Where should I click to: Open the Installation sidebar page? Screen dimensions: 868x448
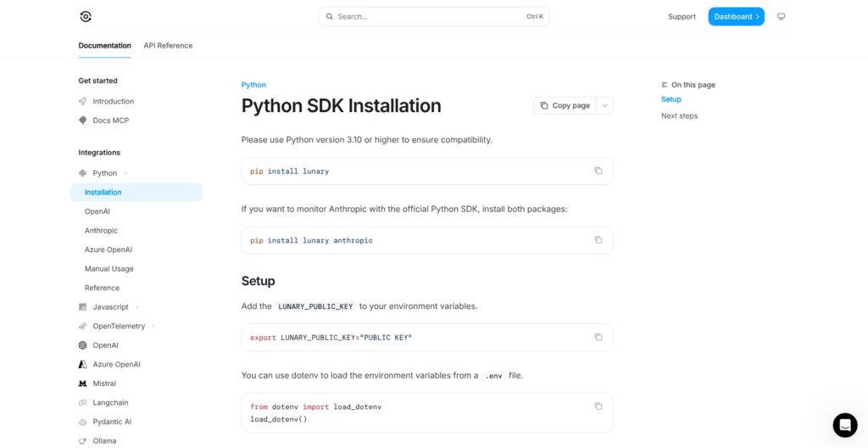tap(136, 193)
